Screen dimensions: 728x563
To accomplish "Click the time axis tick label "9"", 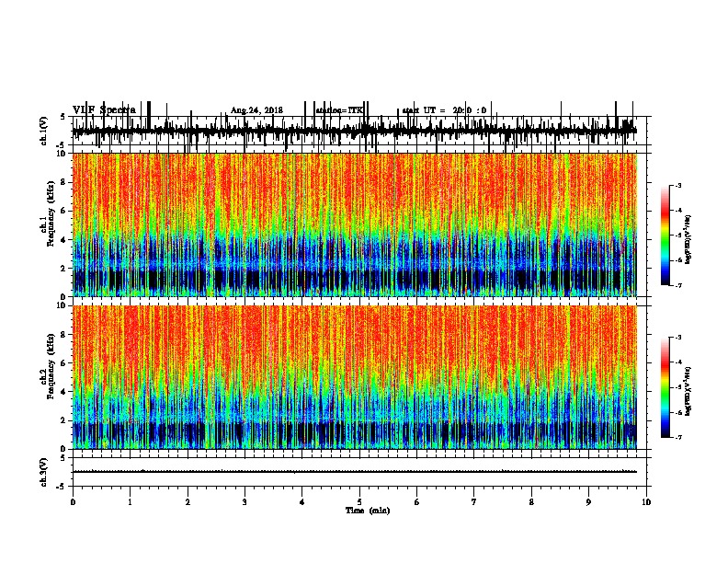I will (x=588, y=502).
